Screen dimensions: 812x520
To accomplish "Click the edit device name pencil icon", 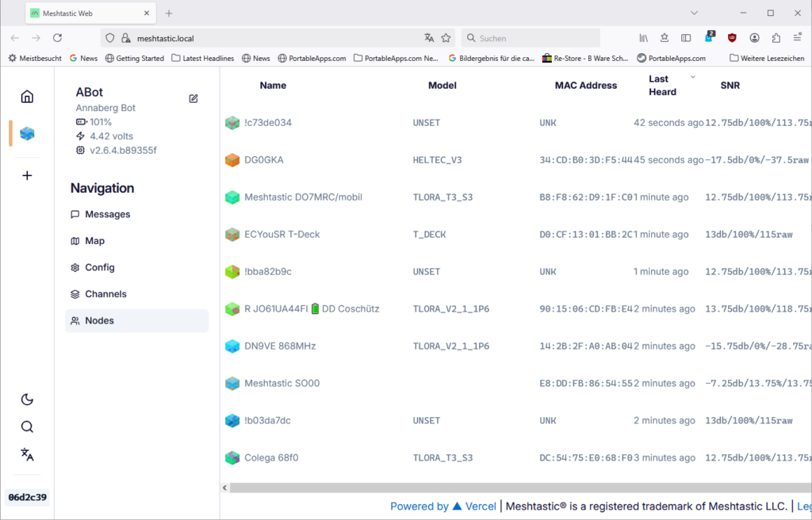I will 193,98.
